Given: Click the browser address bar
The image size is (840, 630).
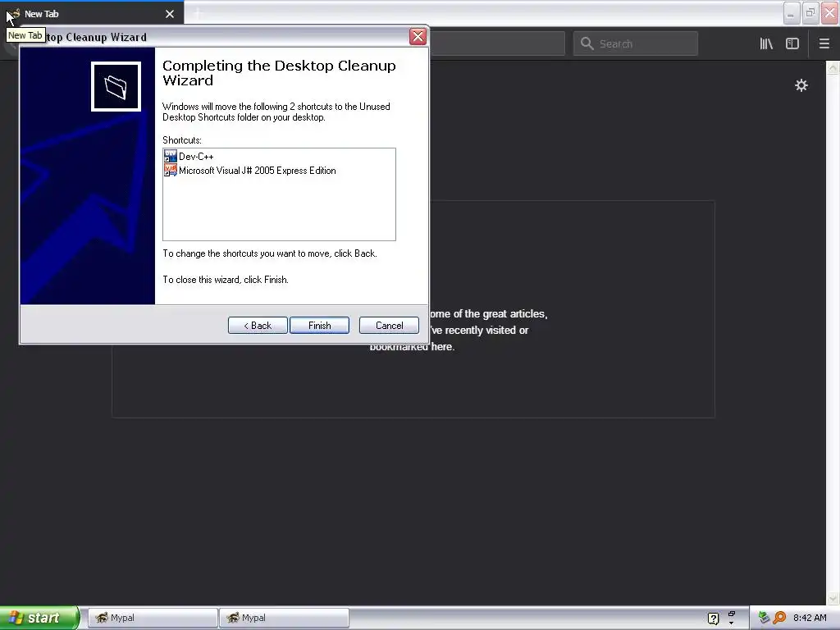Looking at the screenshot, I should tap(496, 43).
